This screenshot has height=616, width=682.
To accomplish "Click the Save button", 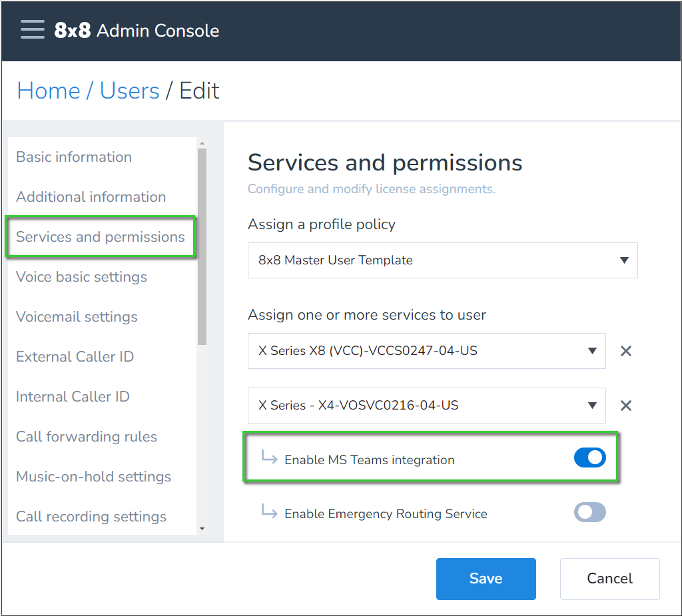I will click(x=486, y=579).
